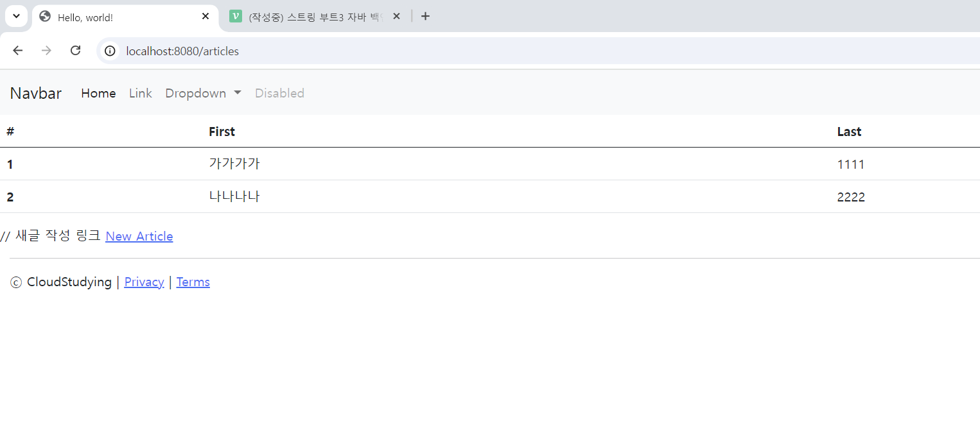This screenshot has width=980, height=444.
Task: Open the Link nav item
Action: [x=140, y=93]
